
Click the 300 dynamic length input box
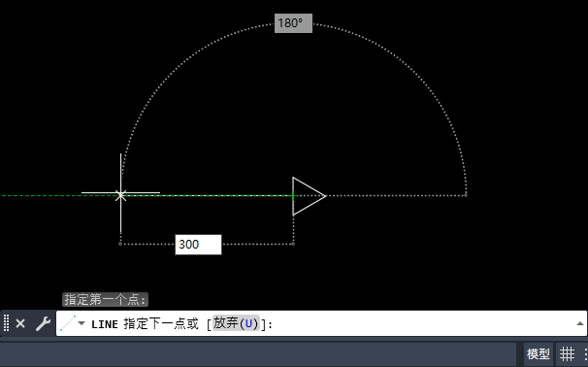(x=198, y=245)
